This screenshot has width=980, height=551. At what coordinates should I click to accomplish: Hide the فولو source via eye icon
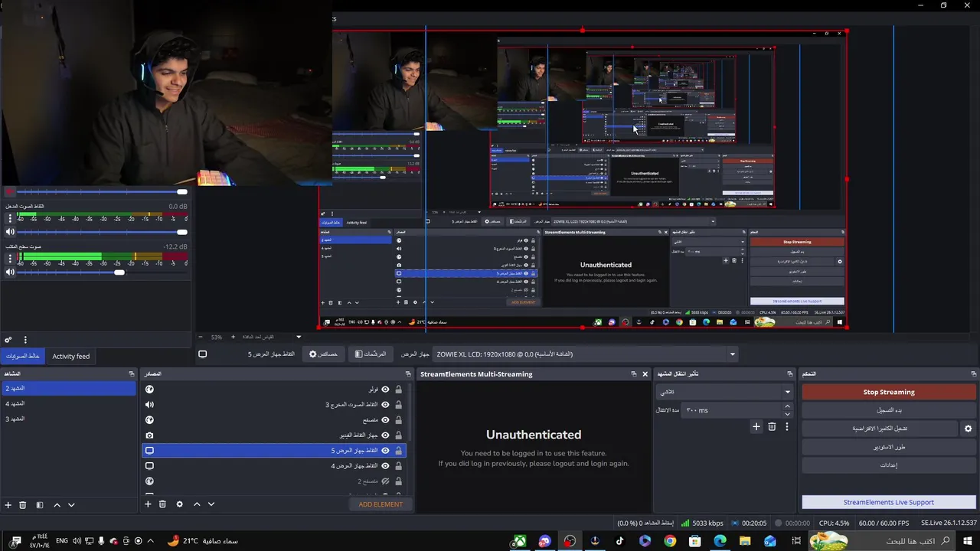[x=385, y=390]
